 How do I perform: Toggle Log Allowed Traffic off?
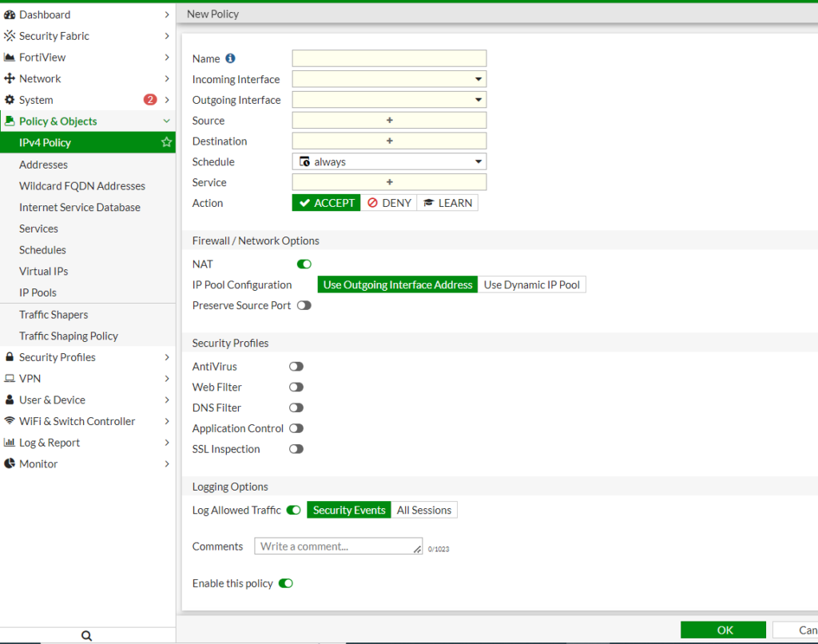294,510
